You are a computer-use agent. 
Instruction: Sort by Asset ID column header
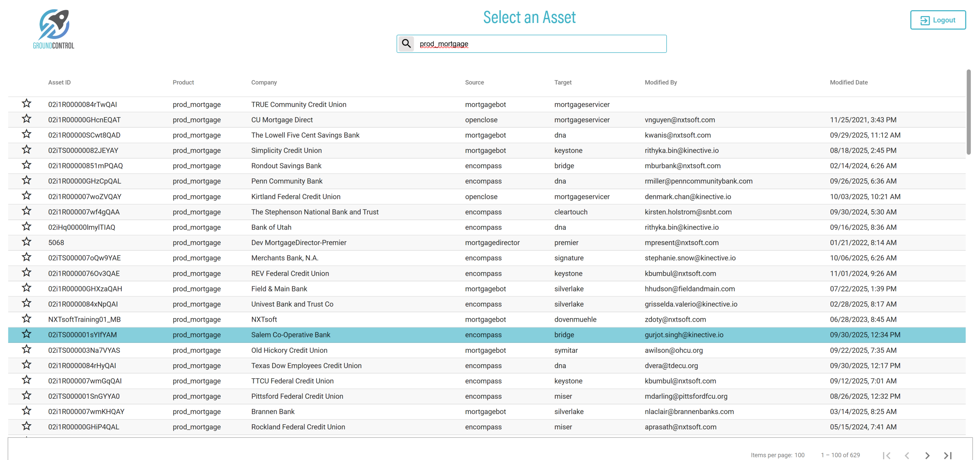point(59,82)
